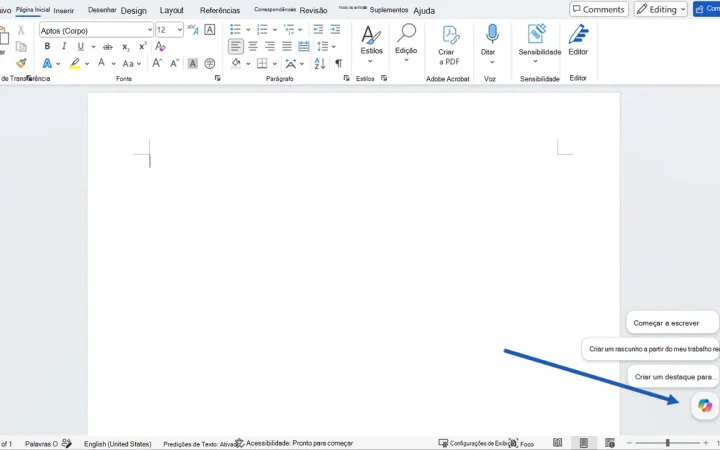Click the Comments button
Screen dimensions: 720x450
click(599, 9)
